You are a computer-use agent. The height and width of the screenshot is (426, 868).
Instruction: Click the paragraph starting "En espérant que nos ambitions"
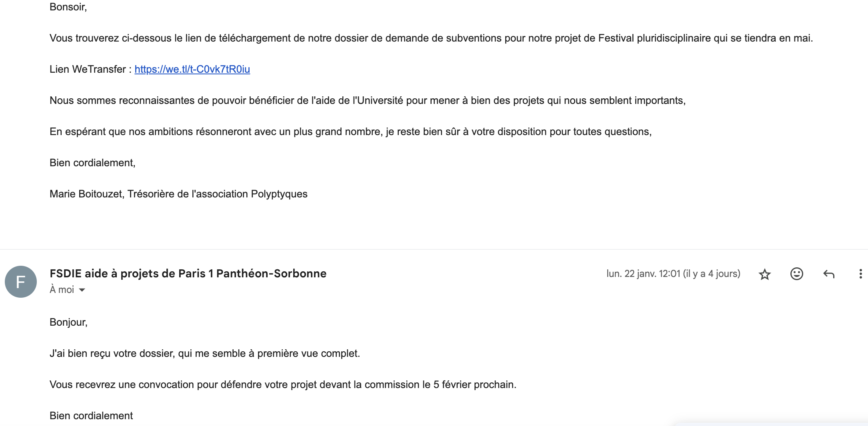pos(350,131)
